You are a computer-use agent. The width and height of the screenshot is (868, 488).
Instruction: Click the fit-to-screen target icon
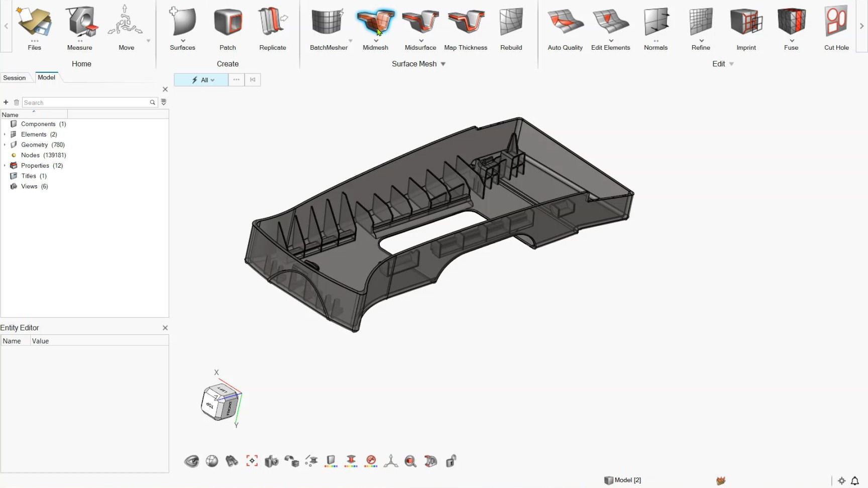(252, 461)
